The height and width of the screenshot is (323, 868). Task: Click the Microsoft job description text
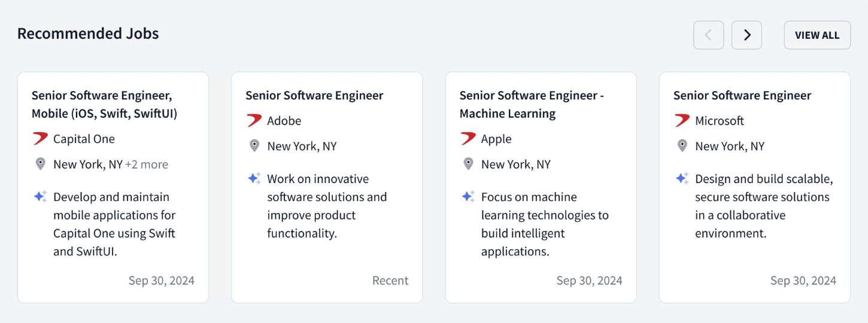[764, 206]
